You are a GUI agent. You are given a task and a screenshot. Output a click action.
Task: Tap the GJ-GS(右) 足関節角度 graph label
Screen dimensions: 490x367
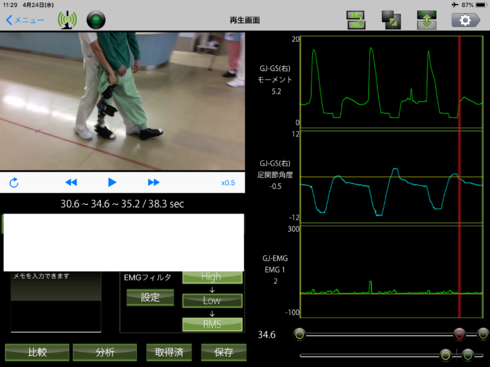point(275,175)
